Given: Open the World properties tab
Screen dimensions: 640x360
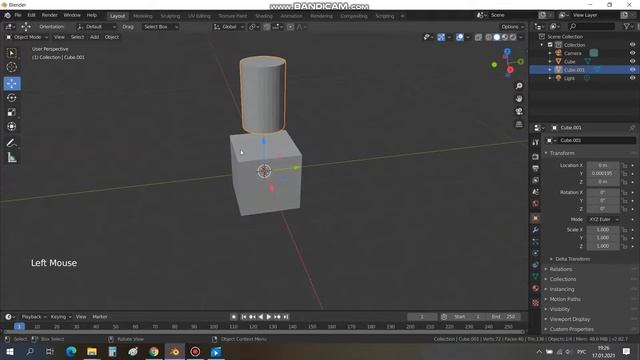Looking at the screenshot, I should click(536, 203).
